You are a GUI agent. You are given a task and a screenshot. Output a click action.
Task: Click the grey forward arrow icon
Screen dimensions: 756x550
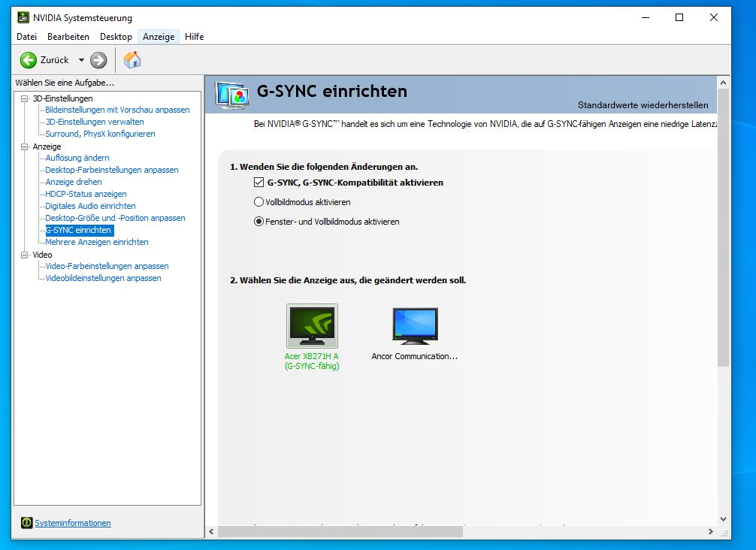click(98, 60)
